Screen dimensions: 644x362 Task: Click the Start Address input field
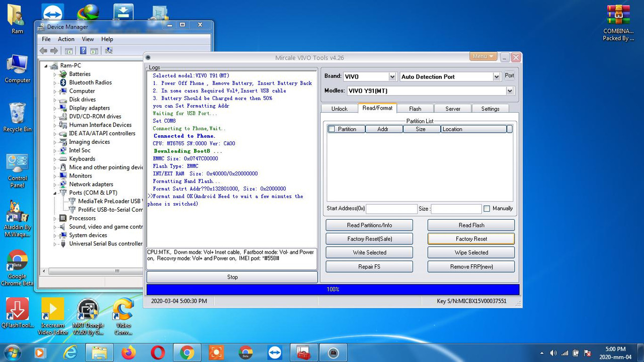click(x=391, y=208)
